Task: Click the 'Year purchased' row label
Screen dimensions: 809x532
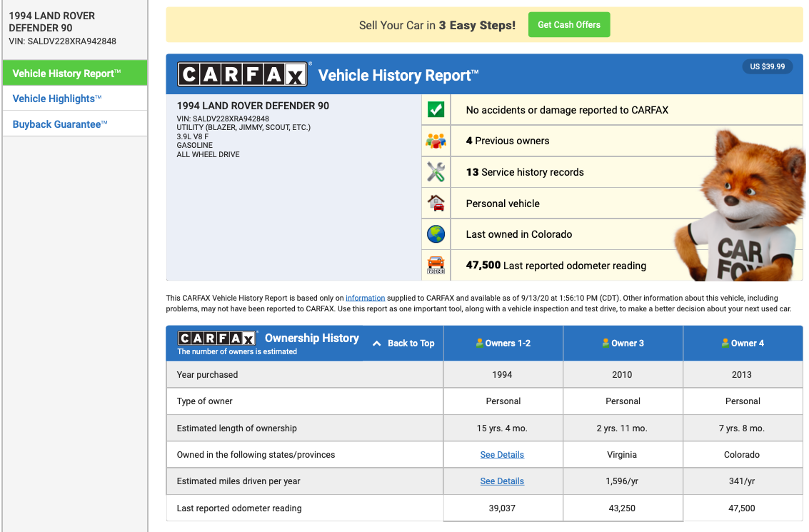Action: pyautogui.click(x=207, y=375)
